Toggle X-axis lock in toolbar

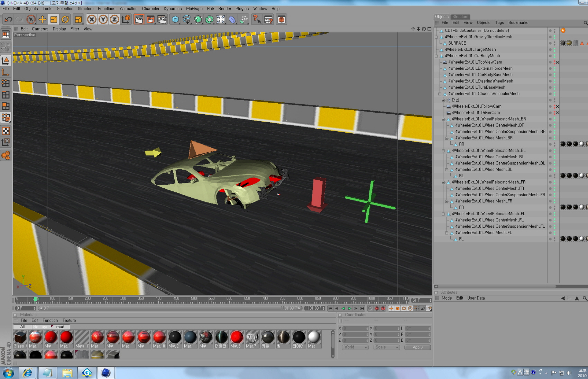point(92,20)
